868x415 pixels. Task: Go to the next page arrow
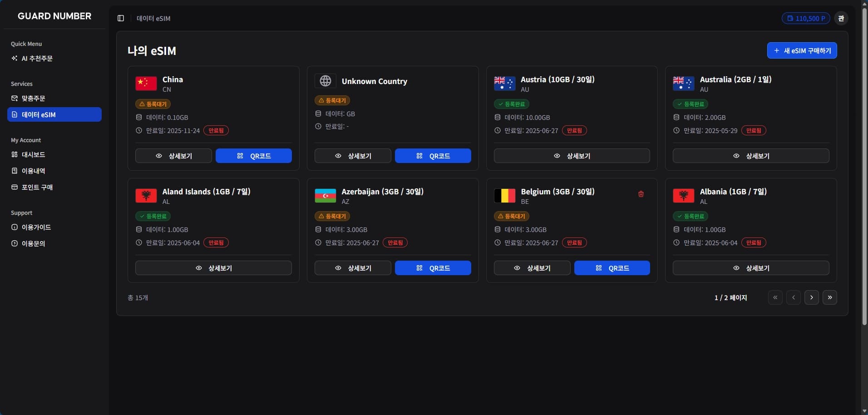click(811, 297)
